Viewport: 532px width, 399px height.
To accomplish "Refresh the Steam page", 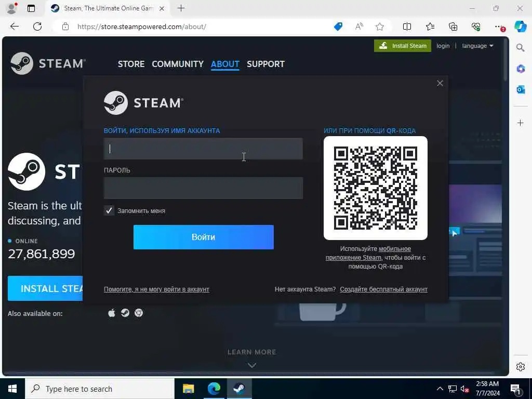I will pyautogui.click(x=37, y=26).
